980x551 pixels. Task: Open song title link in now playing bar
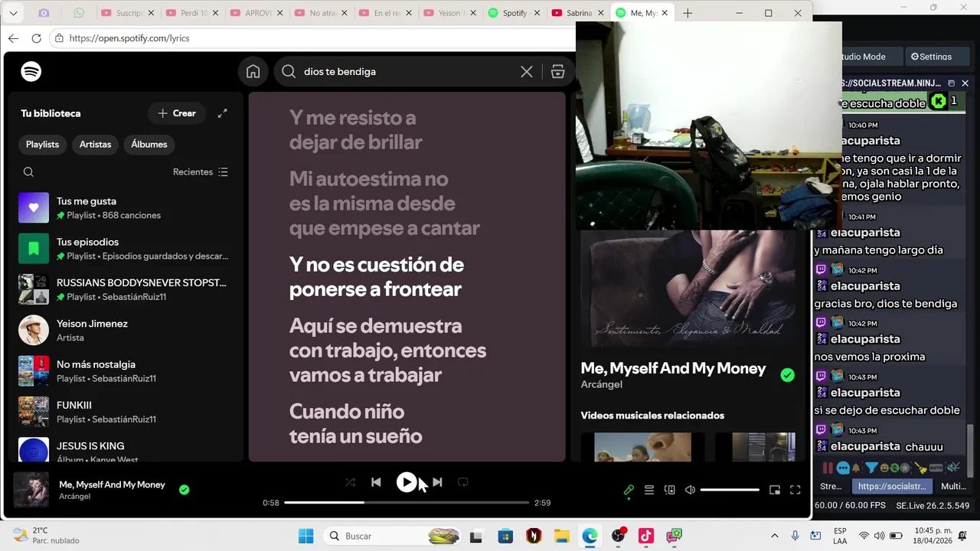tap(112, 484)
